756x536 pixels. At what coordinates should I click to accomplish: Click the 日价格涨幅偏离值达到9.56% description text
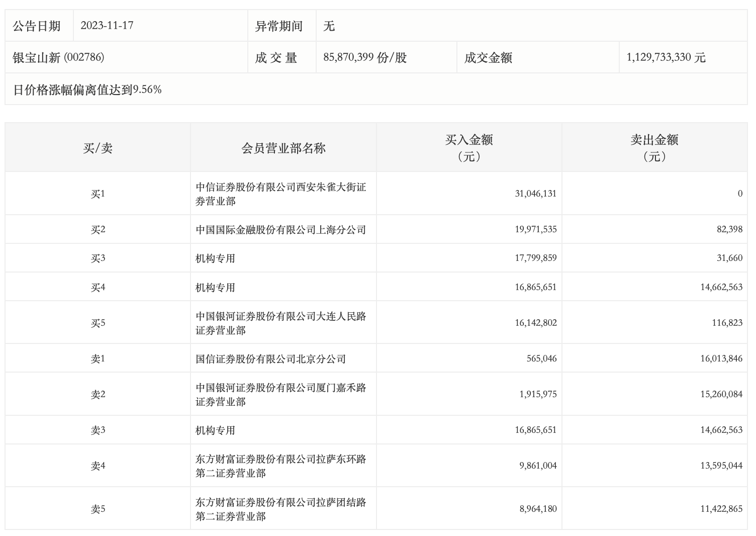(x=87, y=90)
